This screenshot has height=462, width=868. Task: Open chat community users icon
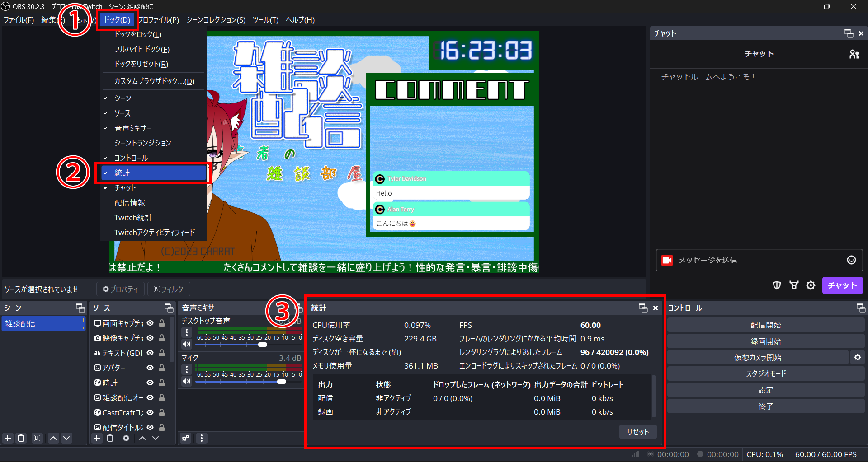point(854,54)
